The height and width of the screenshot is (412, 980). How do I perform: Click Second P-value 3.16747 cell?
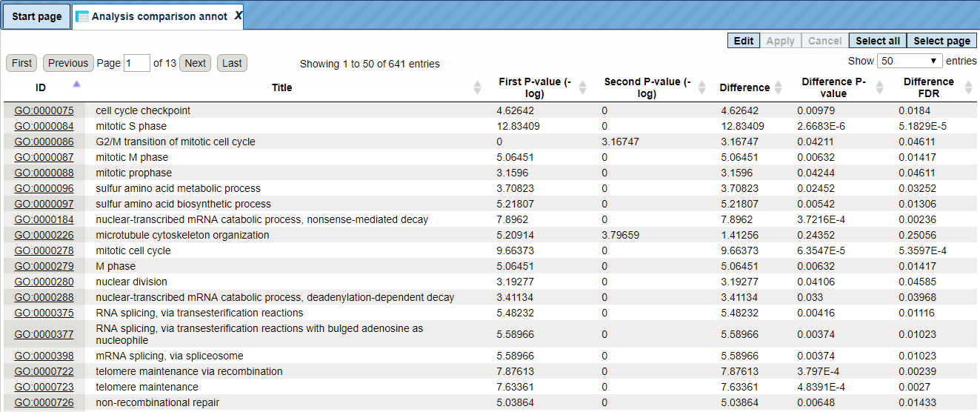[620, 142]
